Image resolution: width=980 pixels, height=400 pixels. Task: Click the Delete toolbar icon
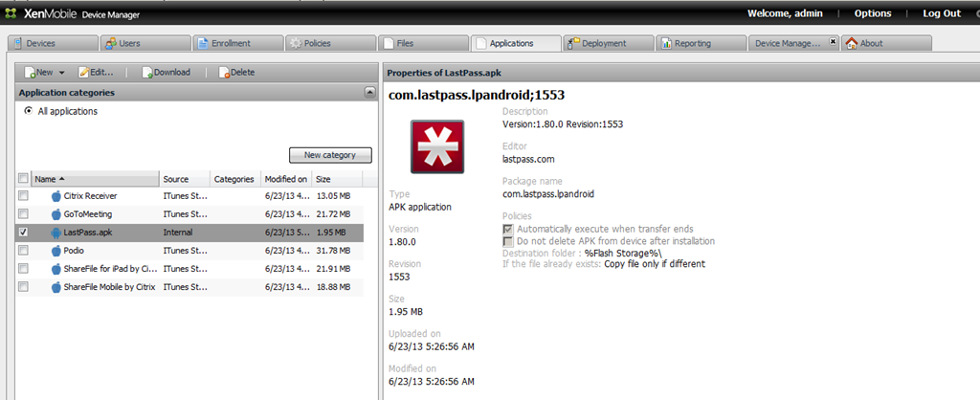point(224,73)
